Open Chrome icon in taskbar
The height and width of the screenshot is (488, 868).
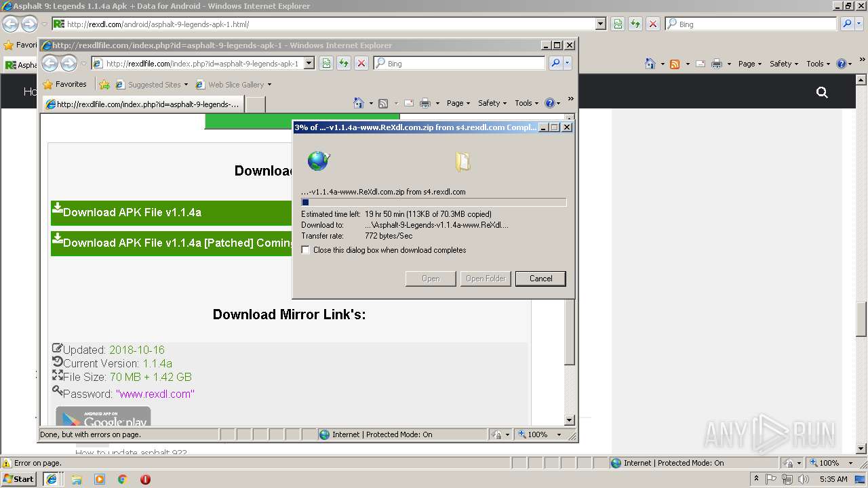point(123,479)
